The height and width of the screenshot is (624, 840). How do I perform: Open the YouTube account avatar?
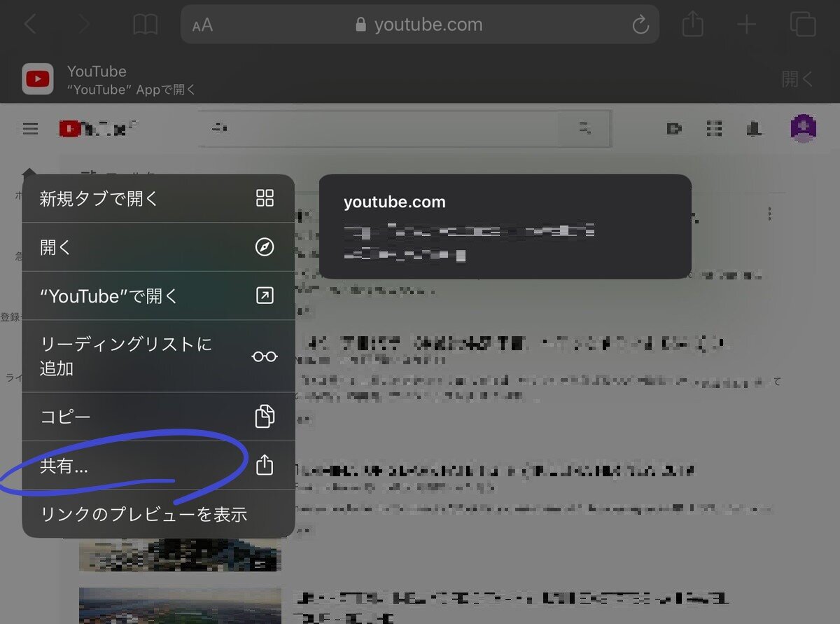pos(803,128)
